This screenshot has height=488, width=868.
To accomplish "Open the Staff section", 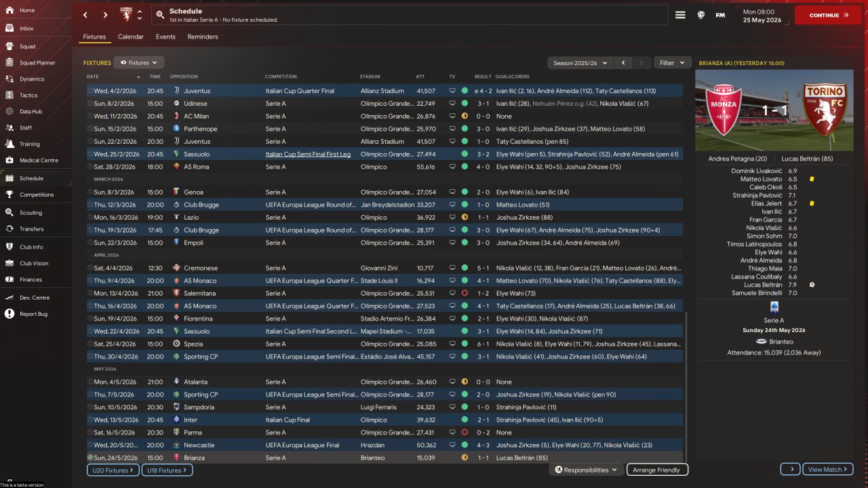I will tap(26, 127).
